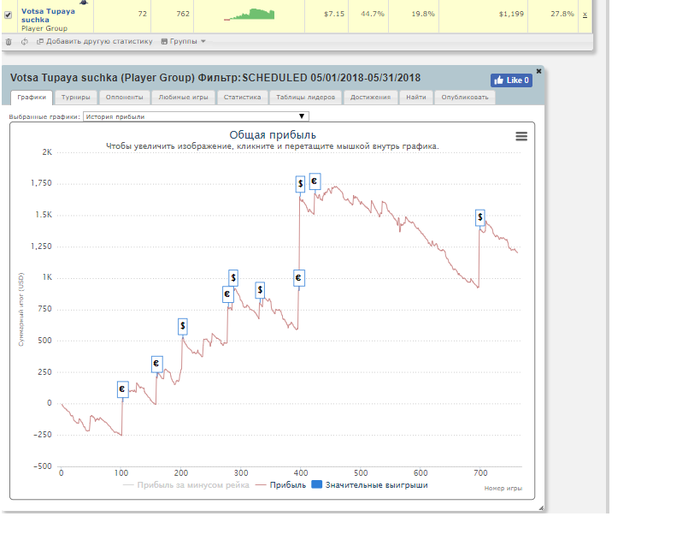Click the $7.15 average stake value
Image resolution: width=700 pixels, height=540 pixels.
pos(334,14)
